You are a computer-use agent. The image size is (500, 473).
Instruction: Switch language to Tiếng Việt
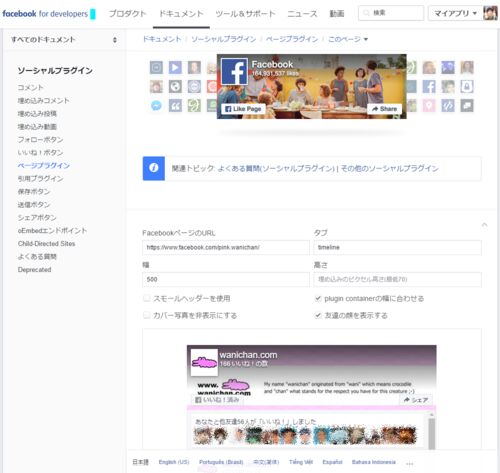click(x=301, y=462)
